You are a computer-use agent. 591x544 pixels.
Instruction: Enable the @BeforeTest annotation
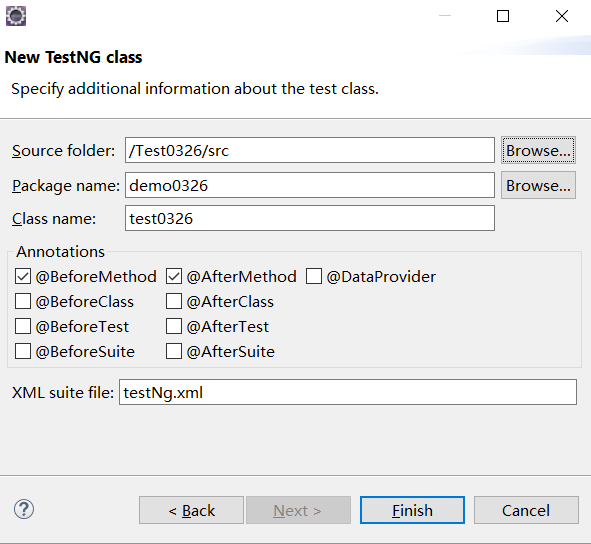23,326
